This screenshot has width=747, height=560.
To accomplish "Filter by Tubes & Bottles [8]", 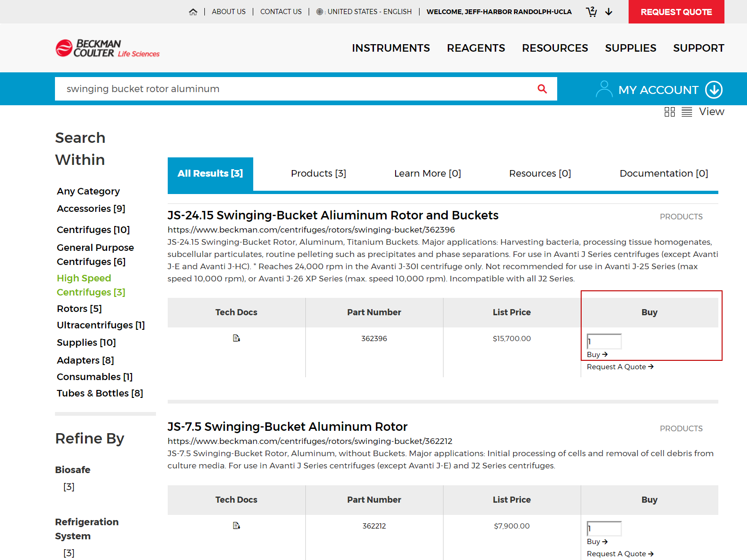I will click(x=100, y=393).
